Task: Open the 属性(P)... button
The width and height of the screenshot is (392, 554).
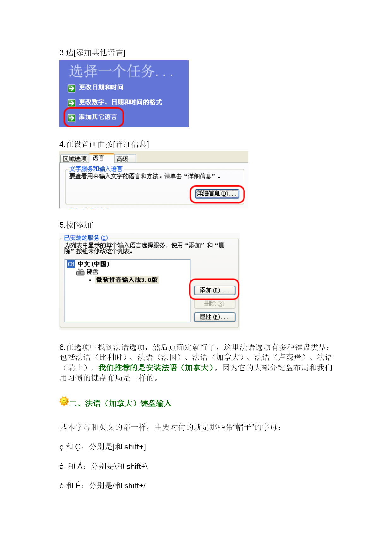Action: pos(214,317)
